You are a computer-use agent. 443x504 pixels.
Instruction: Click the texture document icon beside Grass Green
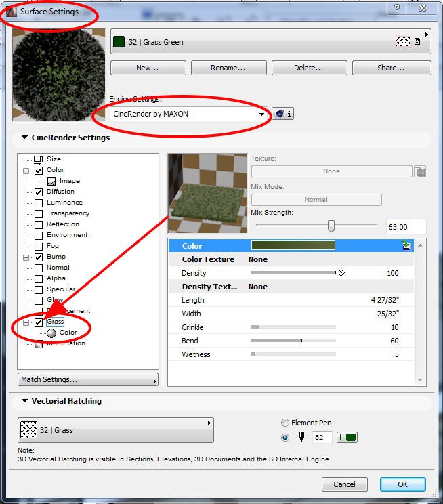pyautogui.click(x=417, y=41)
